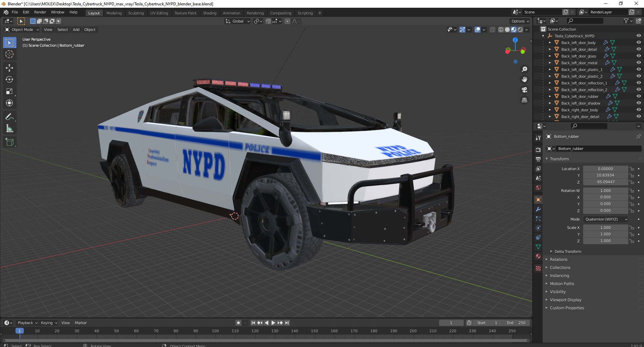The width and height of the screenshot is (644, 347).
Task: Open the World properties tab
Action: 538,188
